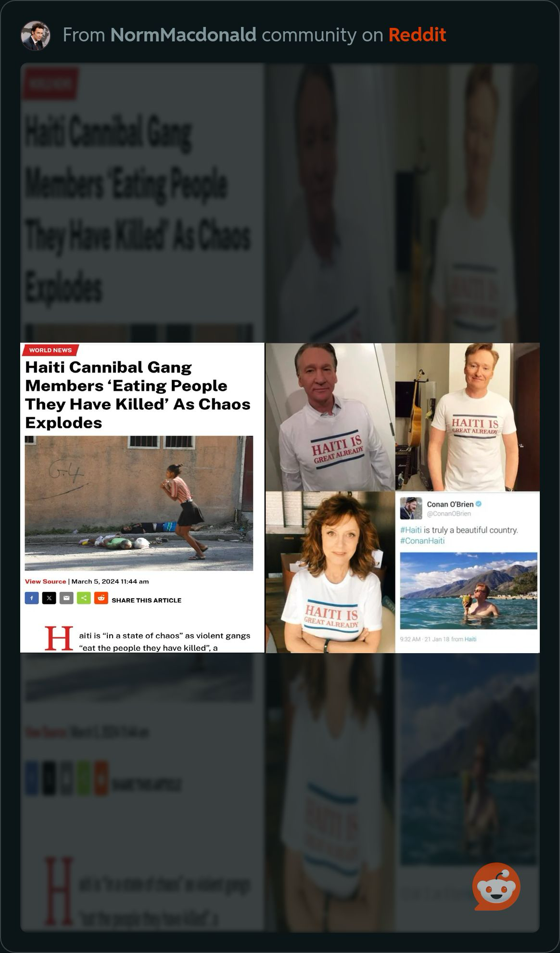Image resolution: width=560 pixels, height=953 pixels.
Task: Open the NormMacdonald community link
Action: [x=183, y=35]
